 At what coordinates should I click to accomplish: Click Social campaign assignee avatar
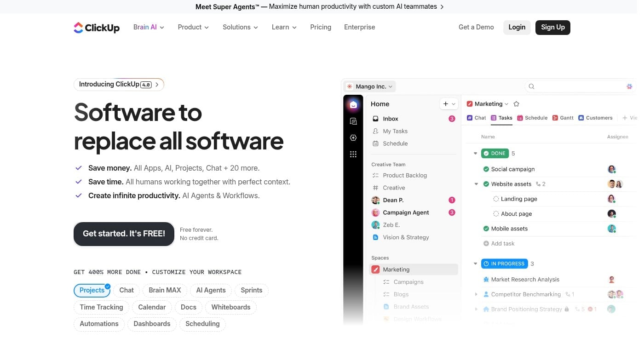click(611, 169)
